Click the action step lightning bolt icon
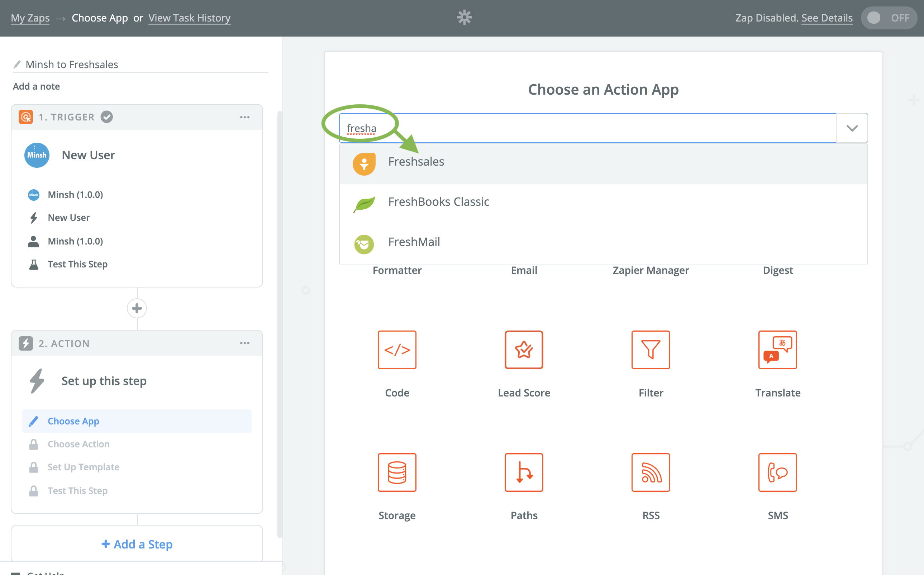This screenshot has height=575, width=924. coord(26,343)
